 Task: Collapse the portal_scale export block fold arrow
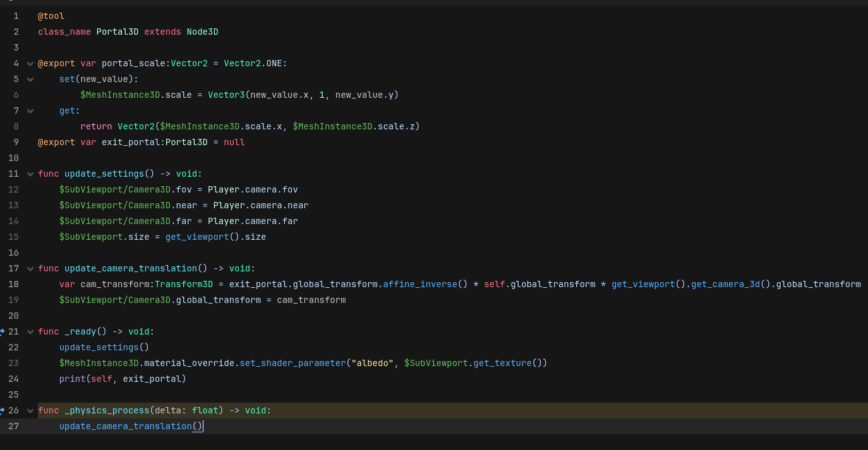coord(30,63)
